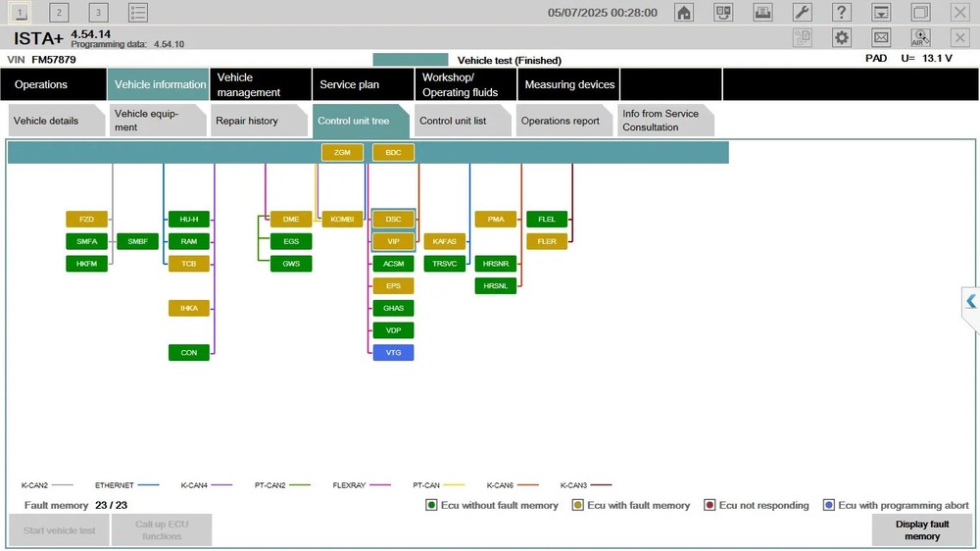Open the dropdown panel icon in toolbar
The height and width of the screenshot is (551, 980).
[x=881, y=13]
